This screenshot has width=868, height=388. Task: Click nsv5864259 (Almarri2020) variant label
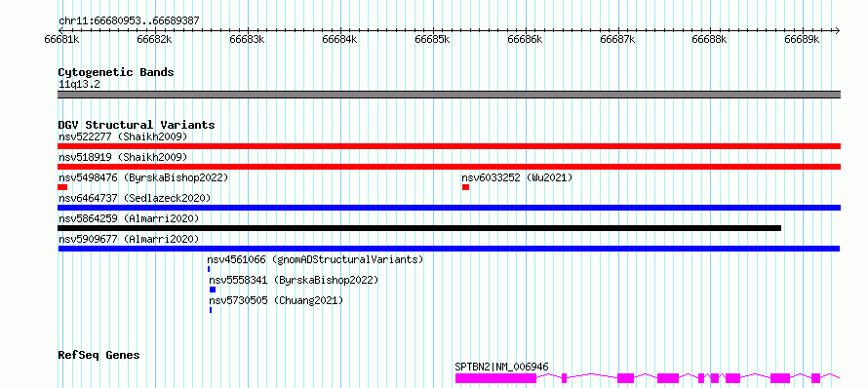pyautogui.click(x=129, y=219)
